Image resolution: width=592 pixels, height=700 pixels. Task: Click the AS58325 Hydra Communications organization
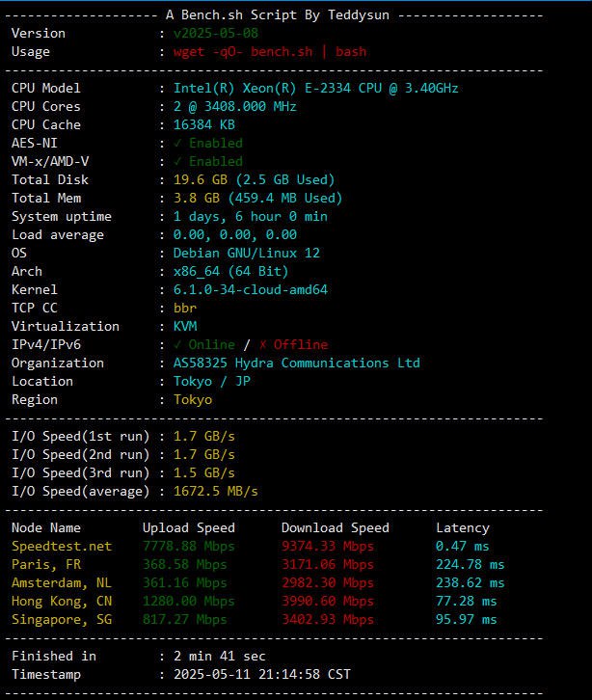tap(296, 363)
